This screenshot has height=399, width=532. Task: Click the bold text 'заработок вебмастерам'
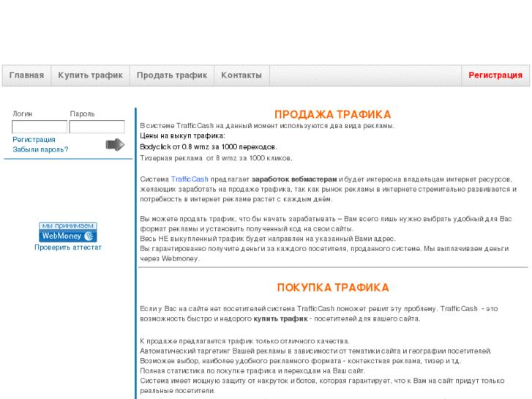click(x=294, y=179)
